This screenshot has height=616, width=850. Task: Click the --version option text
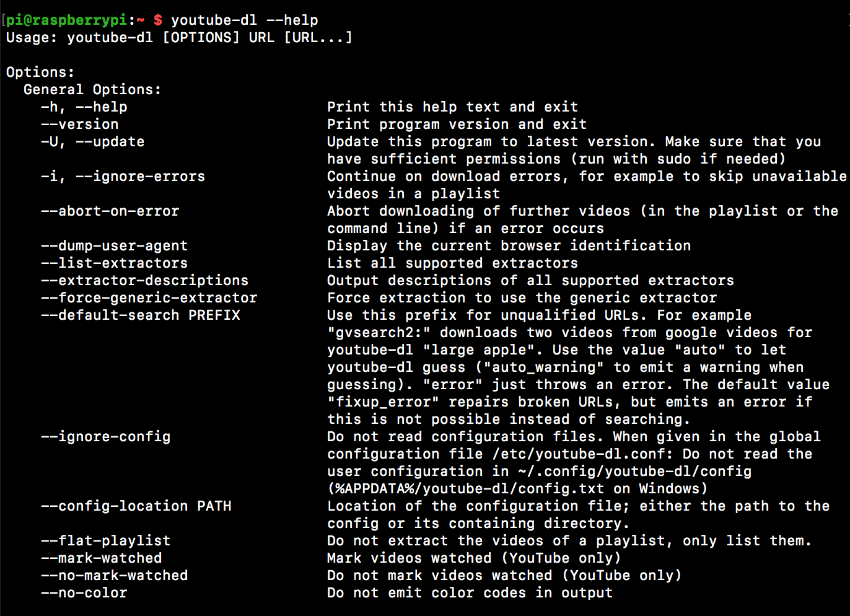tap(80, 124)
